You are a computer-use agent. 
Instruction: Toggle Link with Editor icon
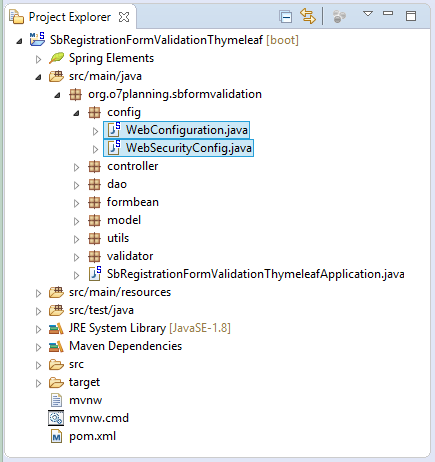(307, 16)
